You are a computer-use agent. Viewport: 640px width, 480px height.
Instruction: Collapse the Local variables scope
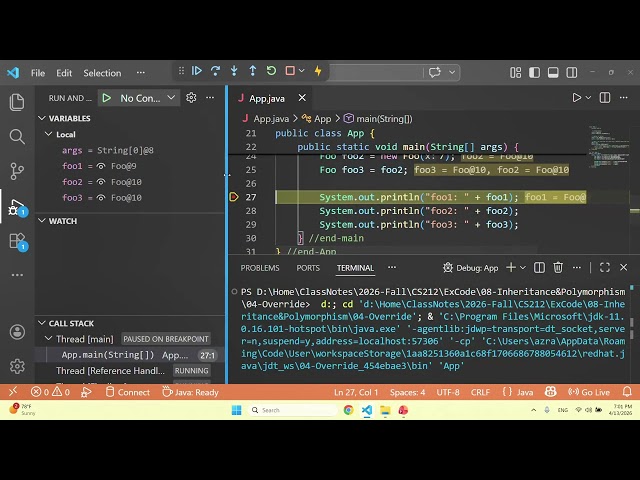49,134
